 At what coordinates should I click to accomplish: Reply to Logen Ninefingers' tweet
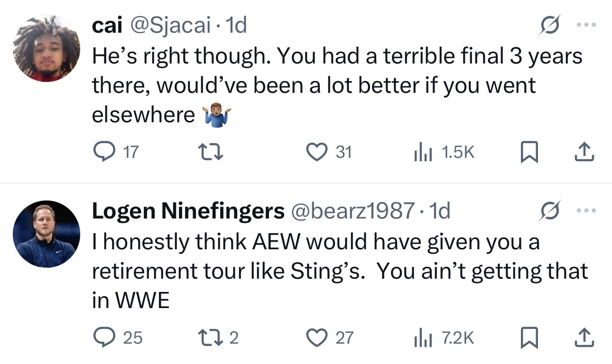click(101, 337)
